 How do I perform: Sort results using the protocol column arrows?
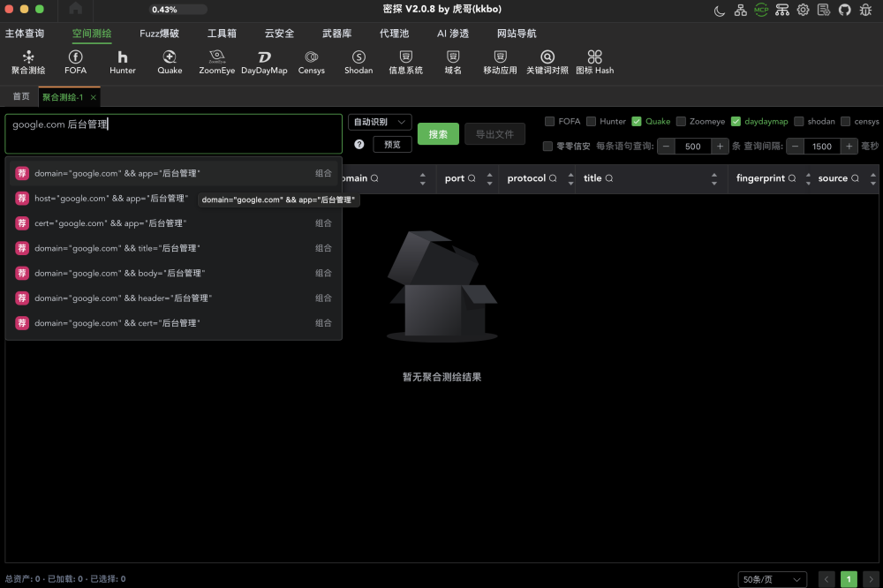pos(570,178)
